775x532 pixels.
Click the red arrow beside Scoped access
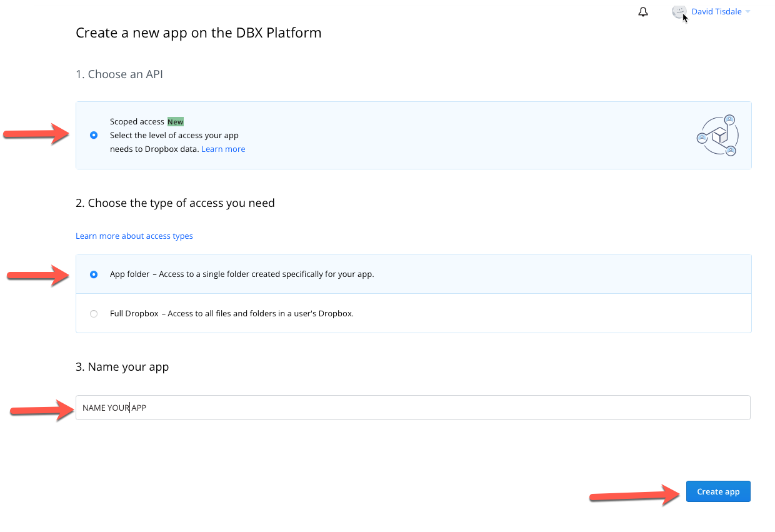pyautogui.click(x=37, y=133)
